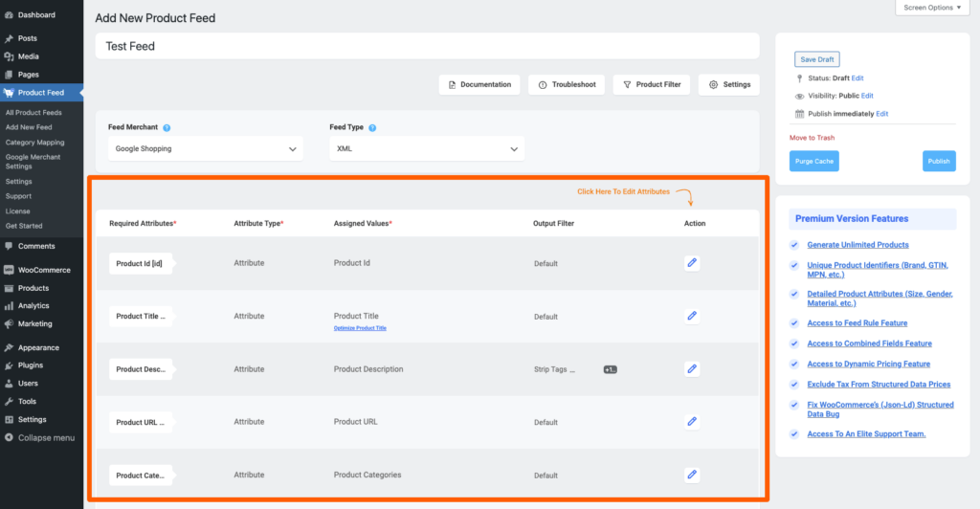Click the Optimize Product Title link

[360, 328]
